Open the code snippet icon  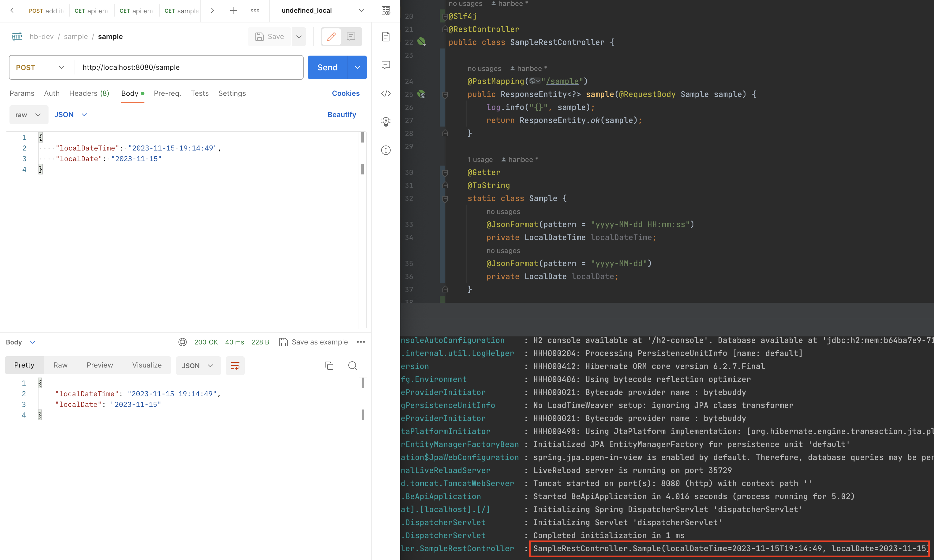[x=386, y=93]
